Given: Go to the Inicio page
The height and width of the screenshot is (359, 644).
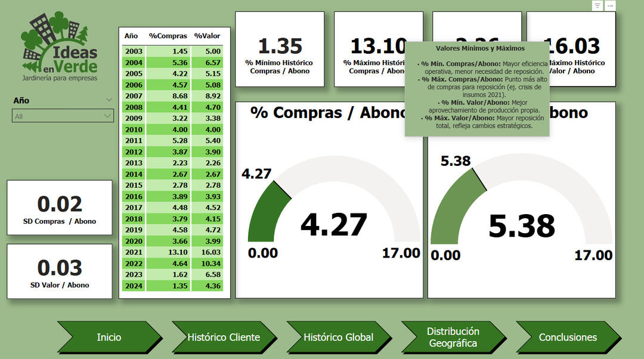Looking at the screenshot, I should click(109, 337).
